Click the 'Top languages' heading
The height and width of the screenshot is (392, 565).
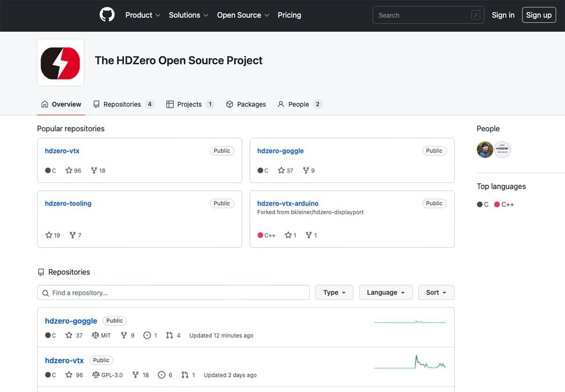[501, 186]
